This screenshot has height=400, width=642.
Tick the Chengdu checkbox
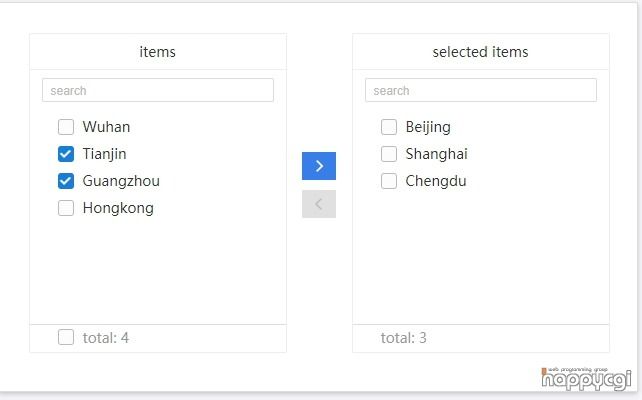(389, 181)
